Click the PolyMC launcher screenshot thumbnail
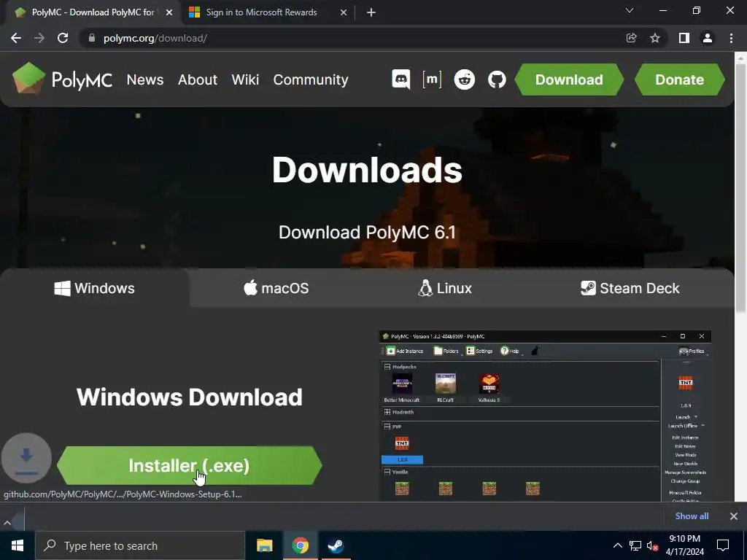747x560 pixels. pyautogui.click(x=545, y=416)
